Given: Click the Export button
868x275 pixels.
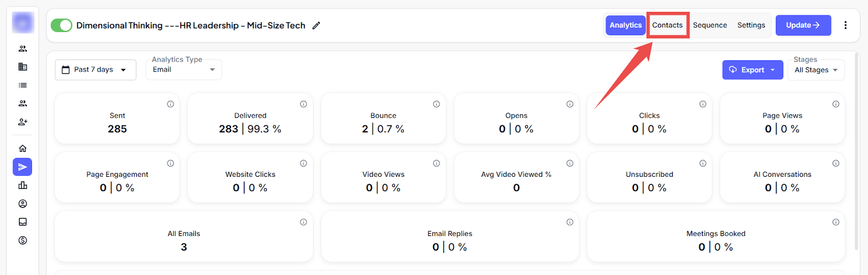Looking at the screenshot, I should pyautogui.click(x=752, y=70).
